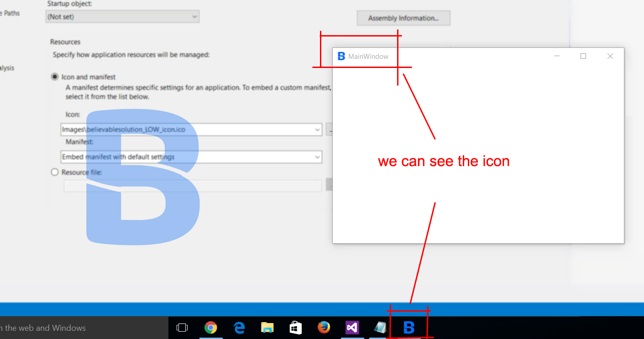
Task: Launch Google Chrome from the taskbar
Action: pyautogui.click(x=211, y=327)
